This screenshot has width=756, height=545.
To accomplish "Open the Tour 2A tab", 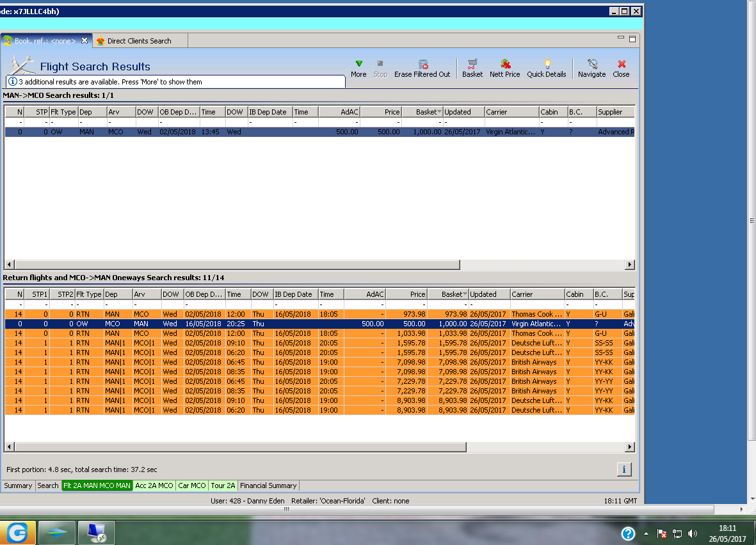I will [x=223, y=486].
